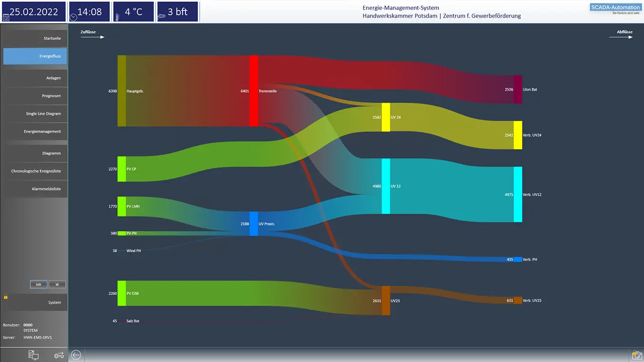Select the brown Verb. UV23 bar
Screen dimensions: 644x362
(x=518, y=300)
